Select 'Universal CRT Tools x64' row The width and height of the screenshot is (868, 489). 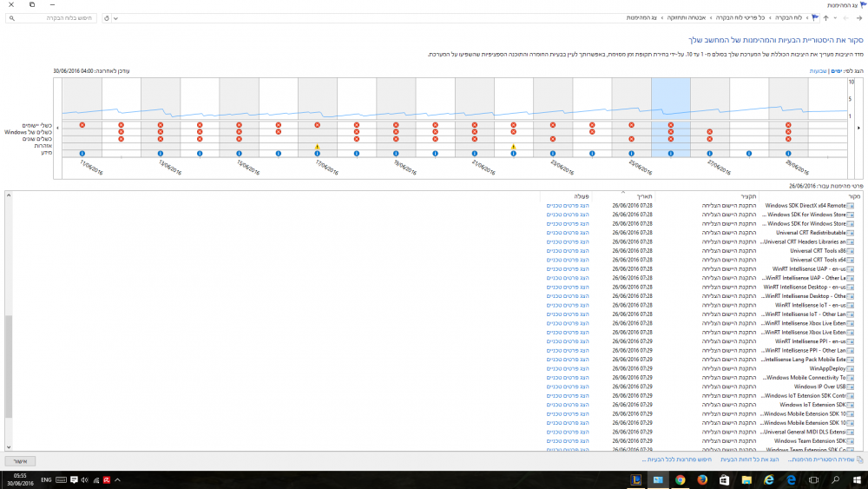(x=700, y=260)
